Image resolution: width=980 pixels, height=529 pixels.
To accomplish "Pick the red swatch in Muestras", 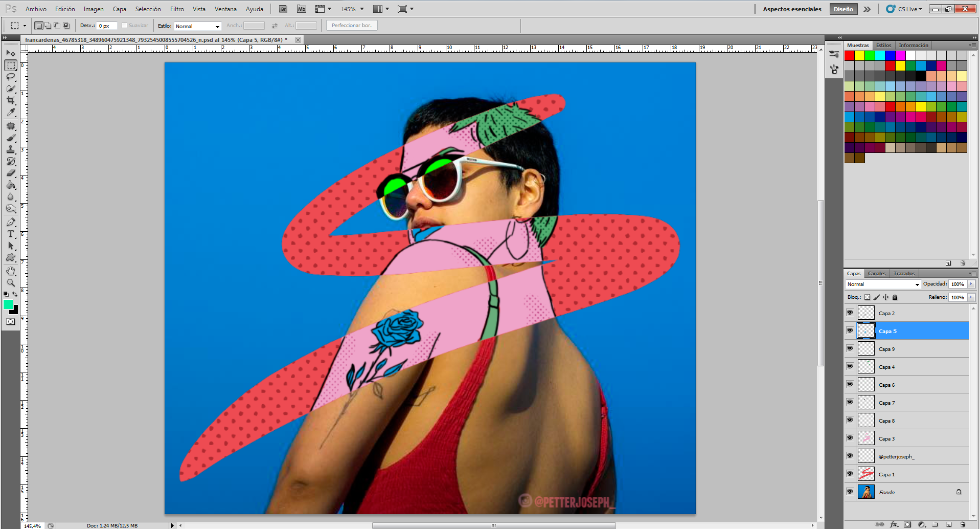I will [x=850, y=55].
